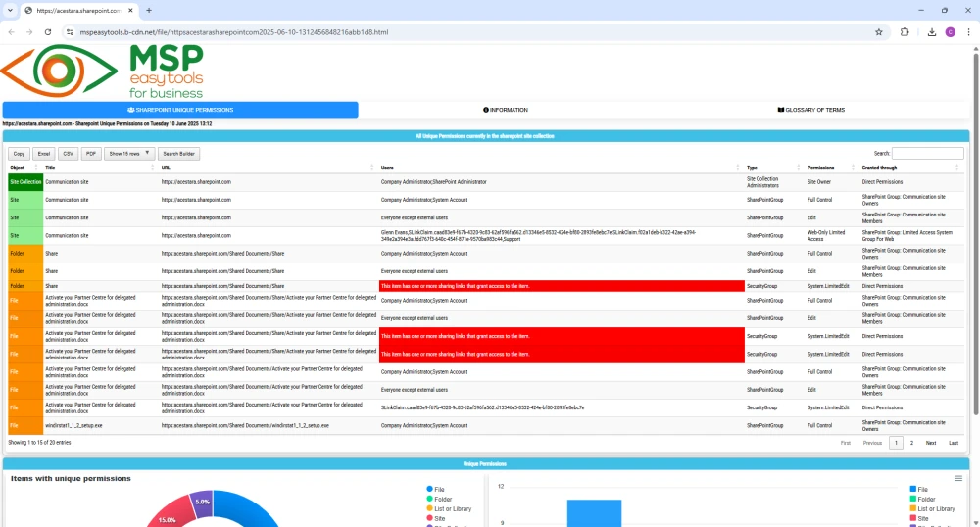980x527 pixels.
Task: Click the Previous pagination link
Action: pos(872,443)
